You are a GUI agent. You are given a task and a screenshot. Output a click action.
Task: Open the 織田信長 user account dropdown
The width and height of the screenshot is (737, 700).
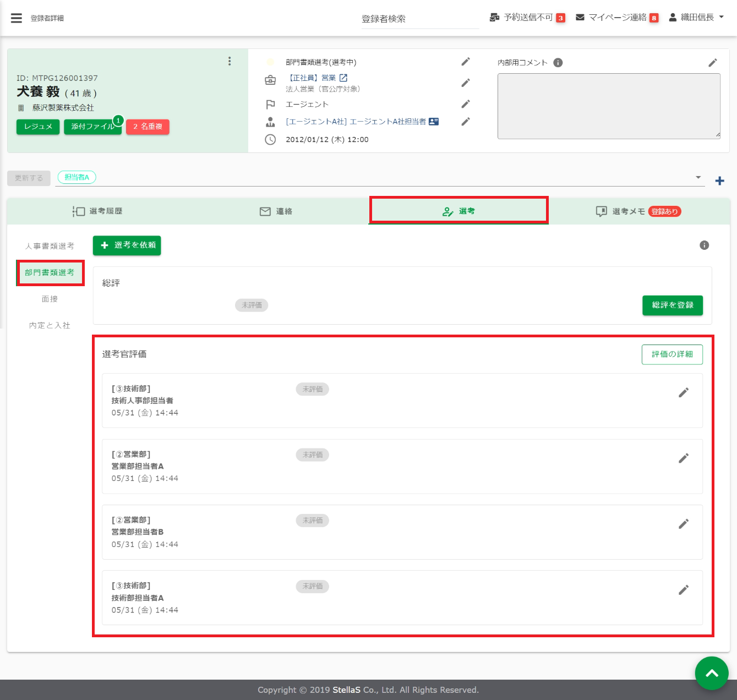[696, 18]
